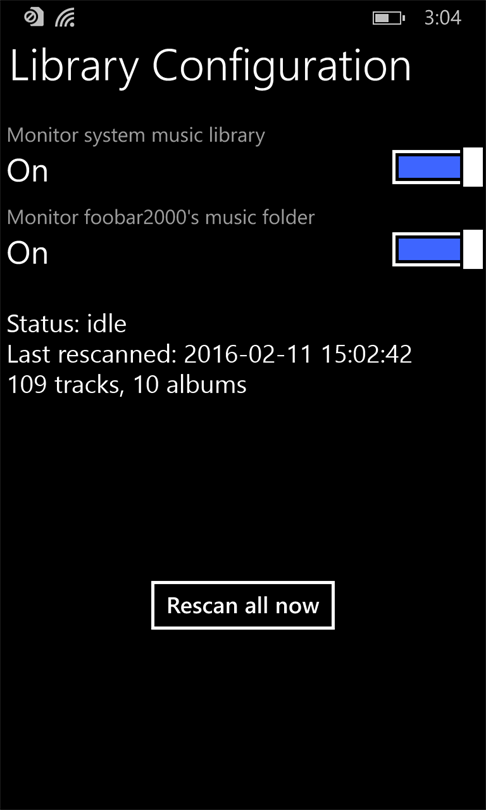The height and width of the screenshot is (810, 486).
Task: Disable Monitor foobar2000's music folder switch
Action: tap(437, 250)
